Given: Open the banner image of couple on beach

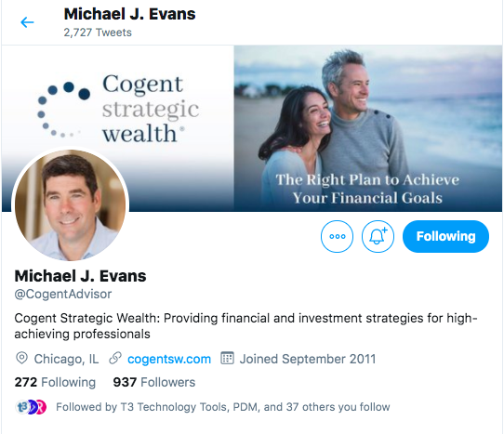Looking at the screenshot, I should coord(367,128).
